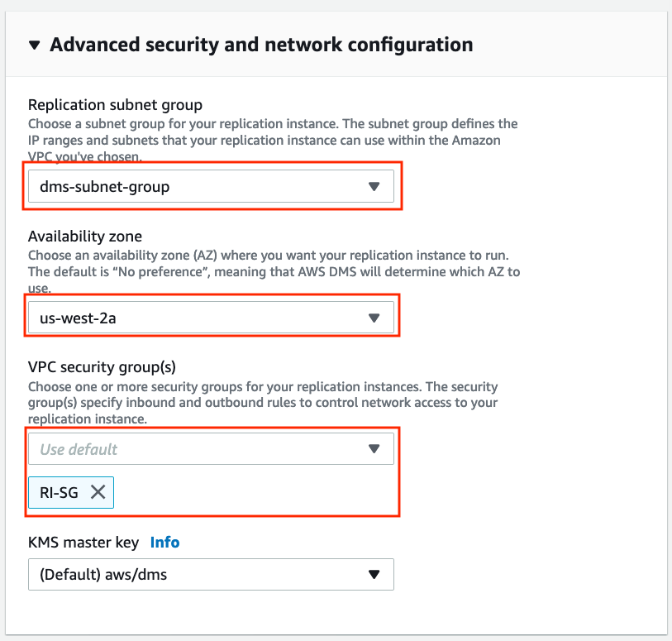Select the dms-subnet-group value field

(211, 186)
